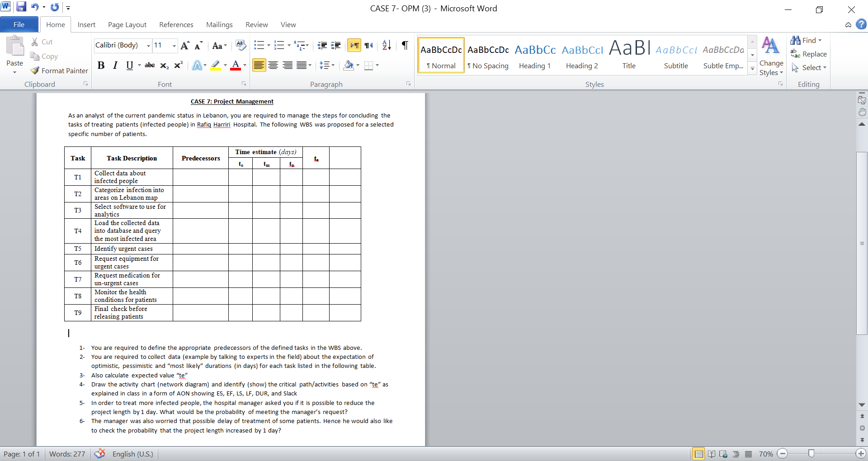Toggle italic formatting
This screenshot has width=868, height=461.
(115, 65)
